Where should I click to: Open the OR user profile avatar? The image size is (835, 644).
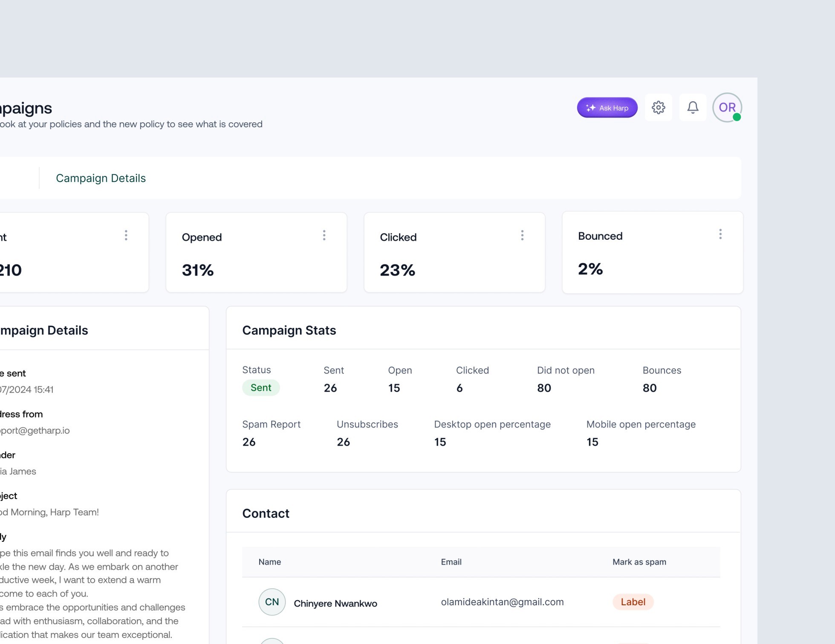pyautogui.click(x=727, y=108)
